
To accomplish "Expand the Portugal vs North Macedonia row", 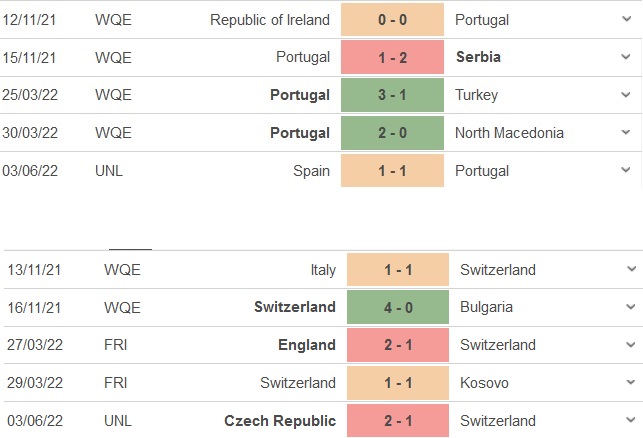I will click(625, 133).
